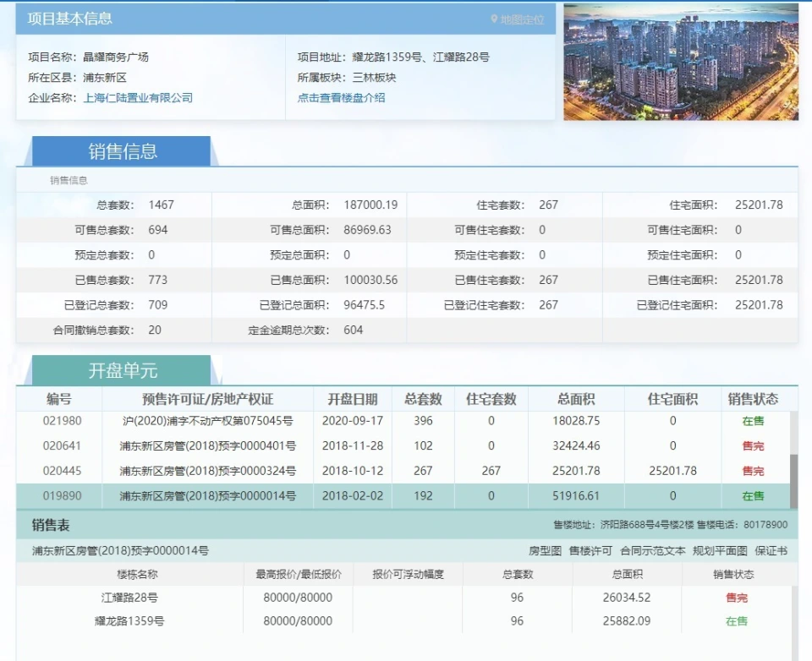Open the 售楼许可 link

point(590,551)
